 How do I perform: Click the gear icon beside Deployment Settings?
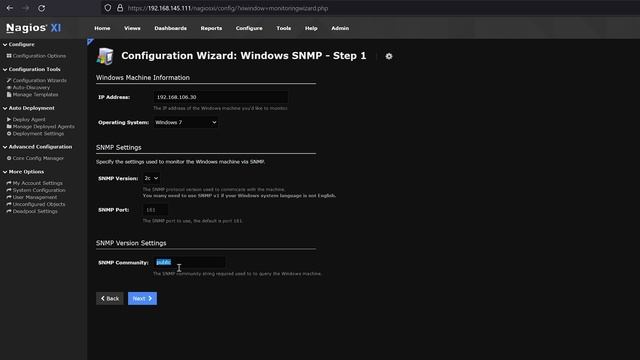(9, 133)
